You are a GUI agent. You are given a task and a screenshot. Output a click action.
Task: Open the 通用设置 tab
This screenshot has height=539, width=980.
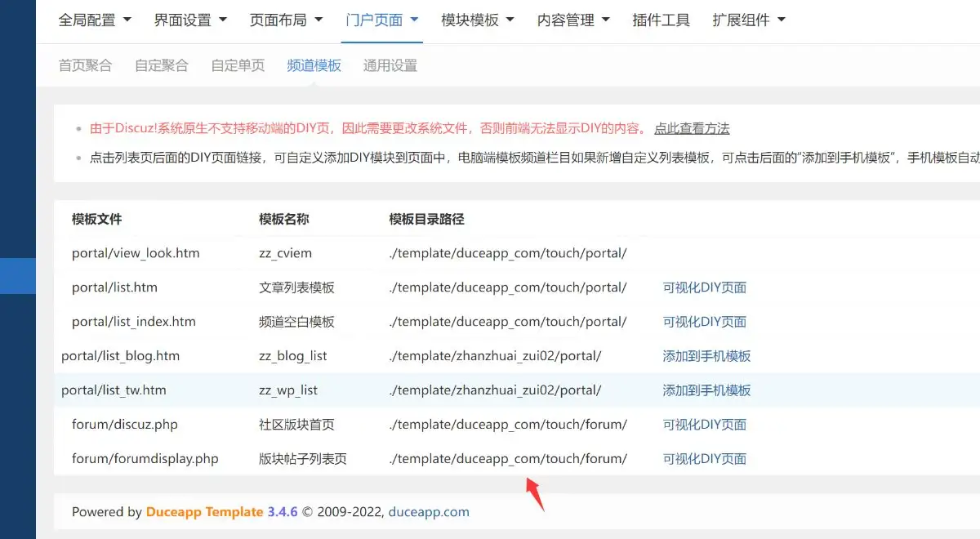point(390,65)
